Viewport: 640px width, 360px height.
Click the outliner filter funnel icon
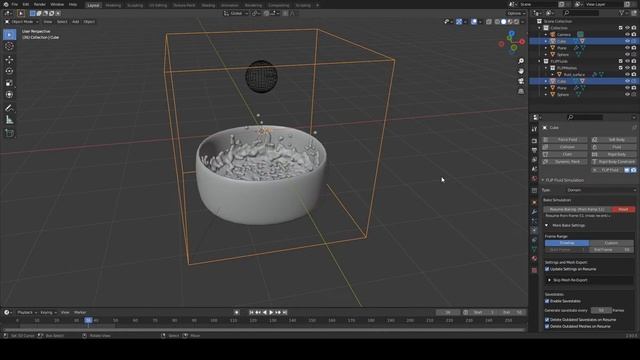click(x=622, y=13)
